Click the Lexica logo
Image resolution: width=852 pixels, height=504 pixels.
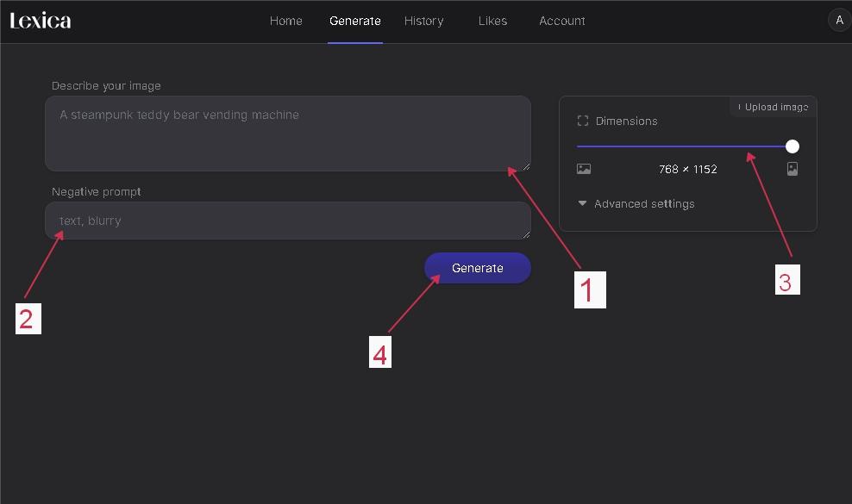(x=41, y=21)
